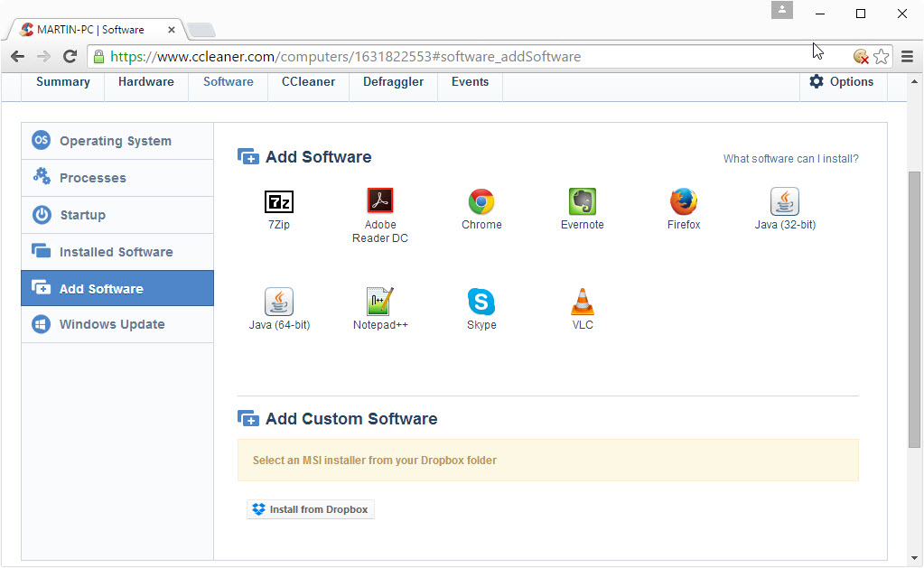Image resolution: width=924 pixels, height=568 pixels.
Task: Open Windows Update in sidebar
Action: (117, 325)
